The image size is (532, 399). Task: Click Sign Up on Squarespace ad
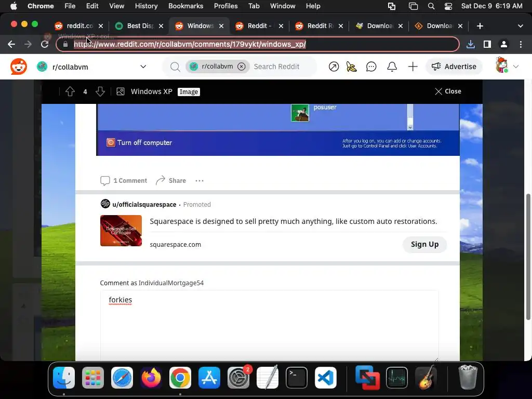click(x=424, y=244)
